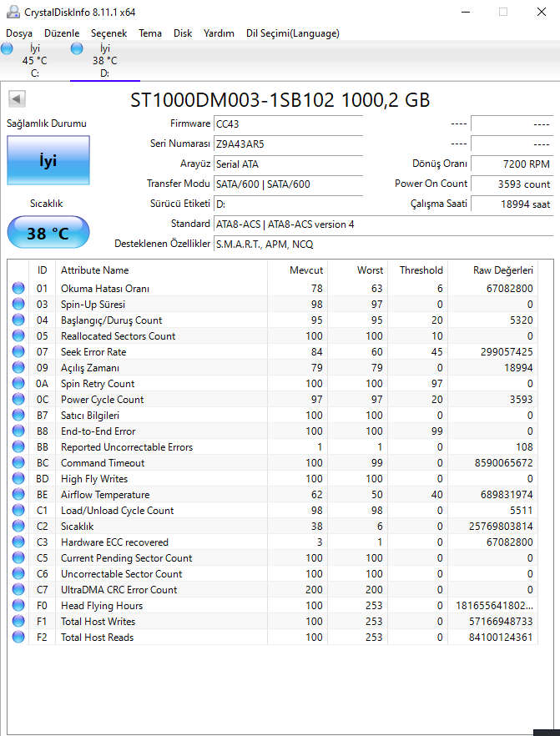Image resolution: width=560 pixels, height=736 pixels.
Task: Click the status orb for Load/Unload Cycle Count
Action: click(x=18, y=510)
